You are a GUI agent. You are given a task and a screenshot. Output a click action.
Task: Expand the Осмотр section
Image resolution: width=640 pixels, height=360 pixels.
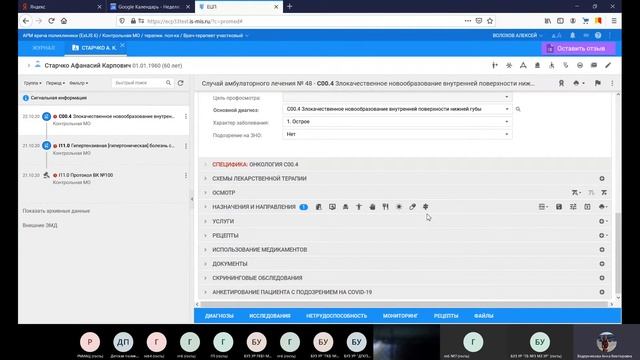pos(205,193)
